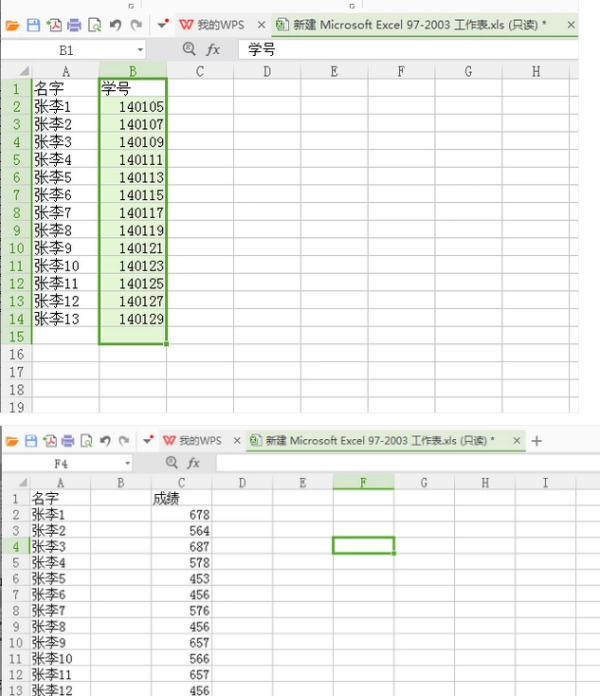
Task: Select row 1 header in top sheet
Action: click(x=16, y=89)
